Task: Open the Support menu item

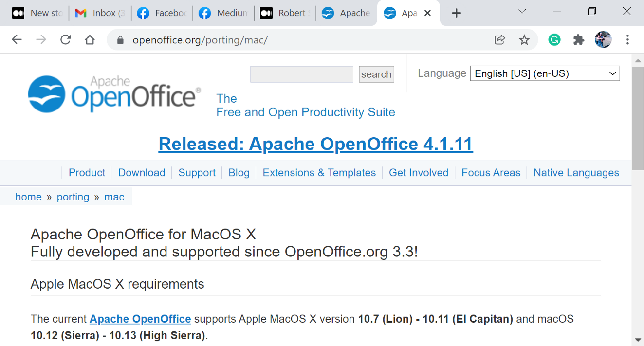Action: point(197,173)
